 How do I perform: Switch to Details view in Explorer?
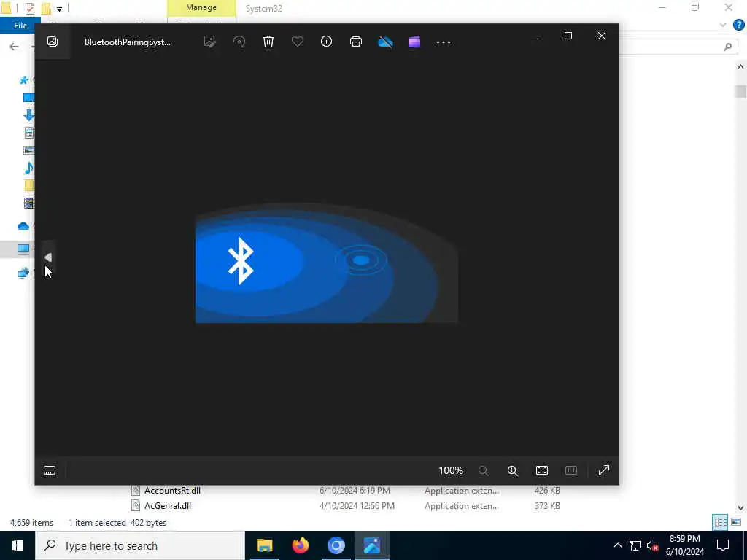click(x=720, y=522)
